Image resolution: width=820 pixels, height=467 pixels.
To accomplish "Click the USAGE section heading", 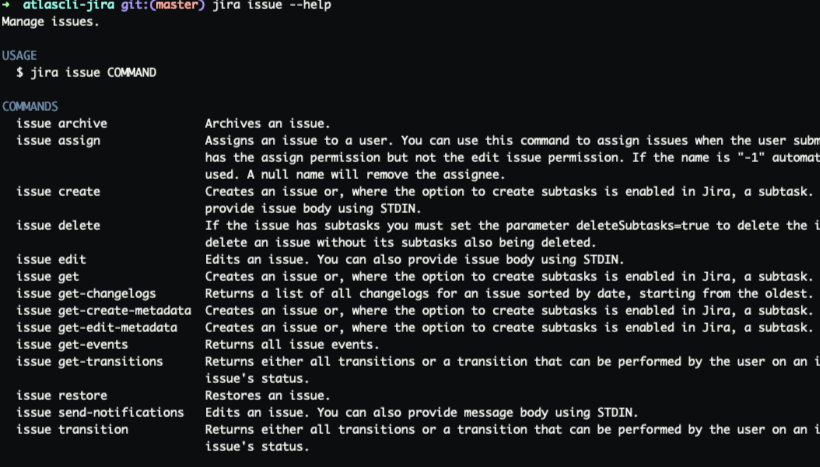I will 19,56.
